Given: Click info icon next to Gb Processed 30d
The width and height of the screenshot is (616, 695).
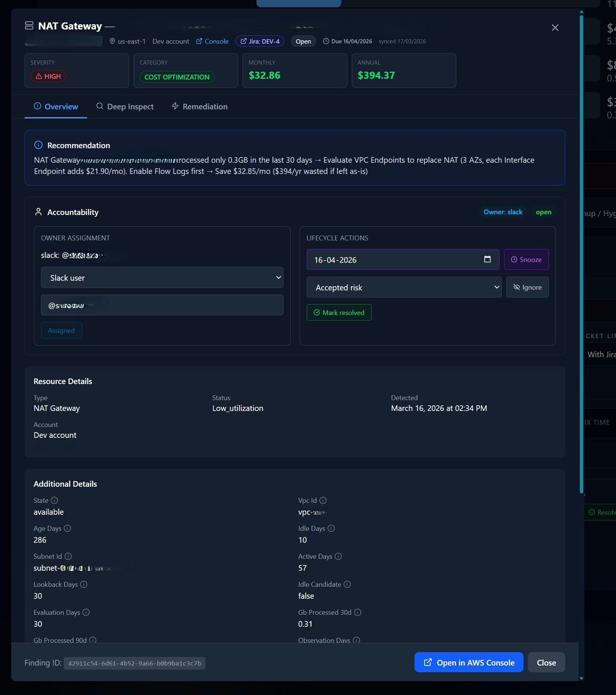Looking at the screenshot, I should point(358,613).
